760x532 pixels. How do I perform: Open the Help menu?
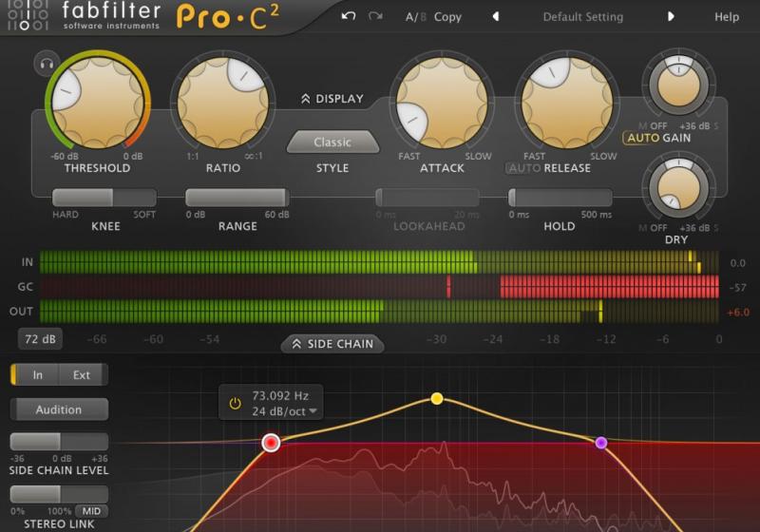pyautogui.click(x=727, y=17)
